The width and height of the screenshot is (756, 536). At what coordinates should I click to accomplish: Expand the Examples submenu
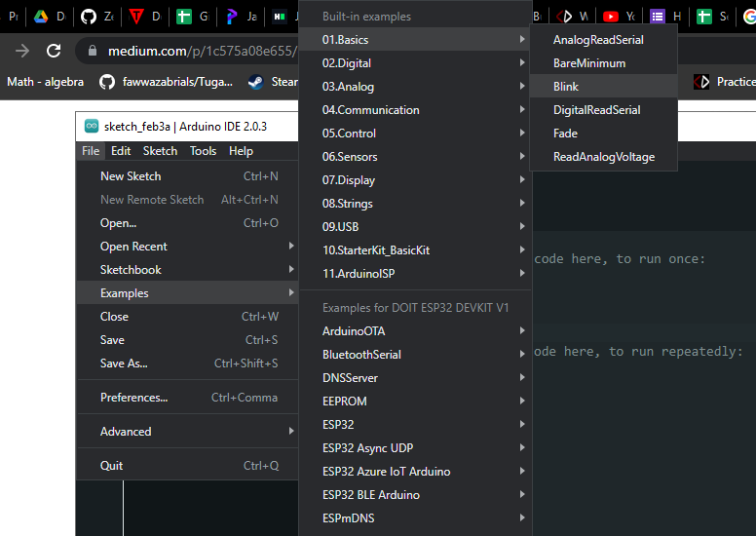[x=188, y=292]
